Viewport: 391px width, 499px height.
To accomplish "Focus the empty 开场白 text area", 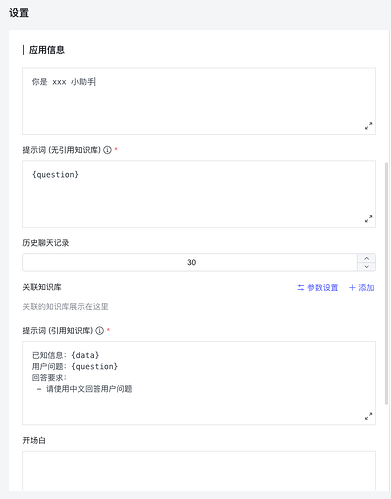I will (x=199, y=471).
